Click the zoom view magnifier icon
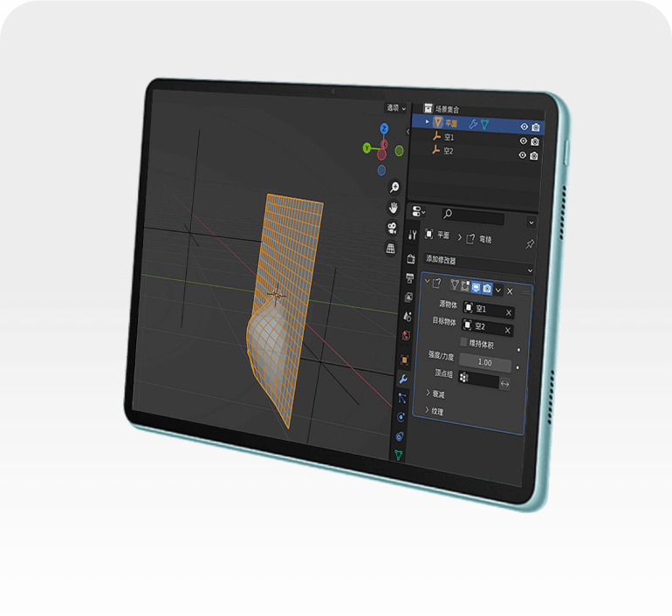 click(394, 187)
